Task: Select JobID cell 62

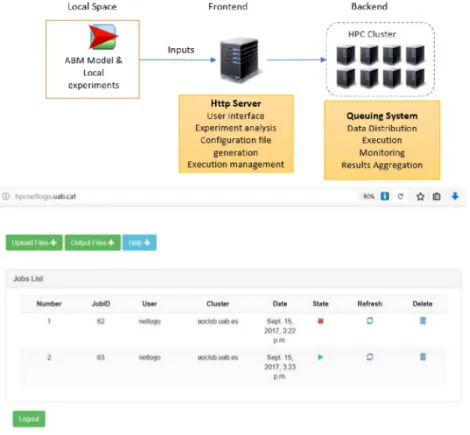Action: click(x=101, y=321)
